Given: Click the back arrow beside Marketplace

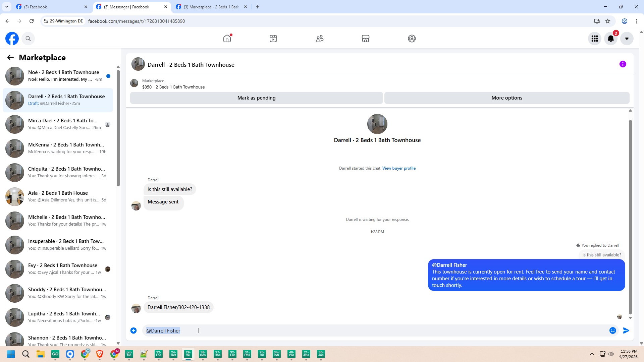Looking at the screenshot, I should click(x=10, y=58).
